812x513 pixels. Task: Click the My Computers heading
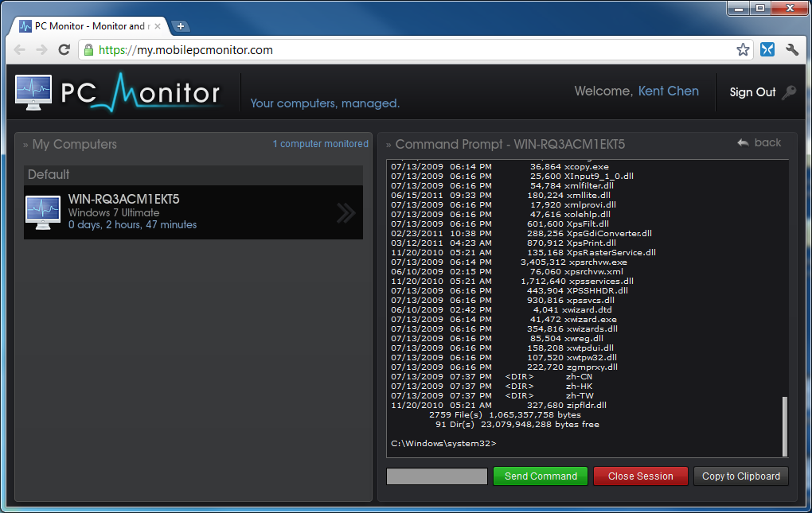(74, 144)
